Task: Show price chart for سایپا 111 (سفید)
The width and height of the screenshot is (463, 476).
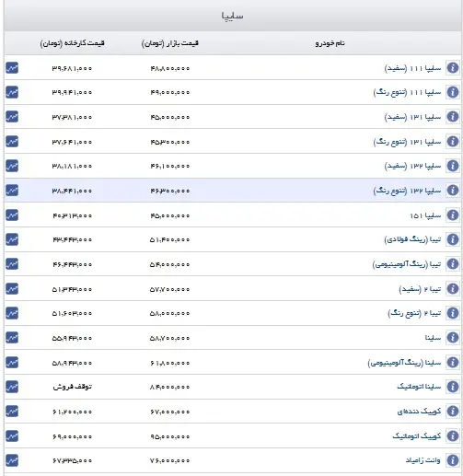Action: click(x=12, y=68)
